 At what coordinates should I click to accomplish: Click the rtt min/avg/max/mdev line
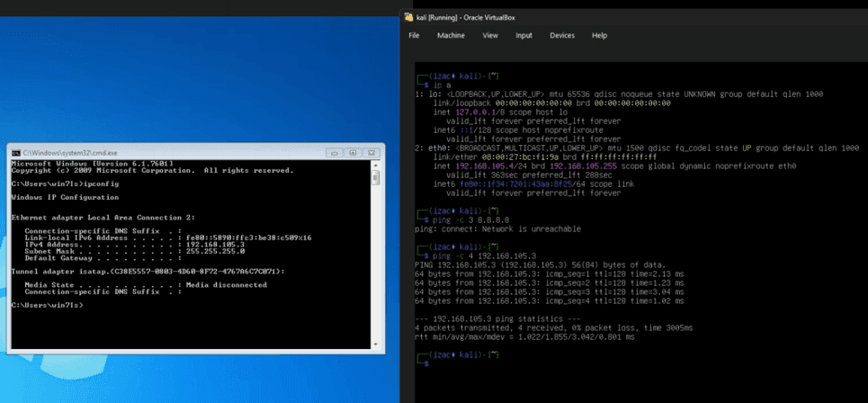click(x=524, y=336)
